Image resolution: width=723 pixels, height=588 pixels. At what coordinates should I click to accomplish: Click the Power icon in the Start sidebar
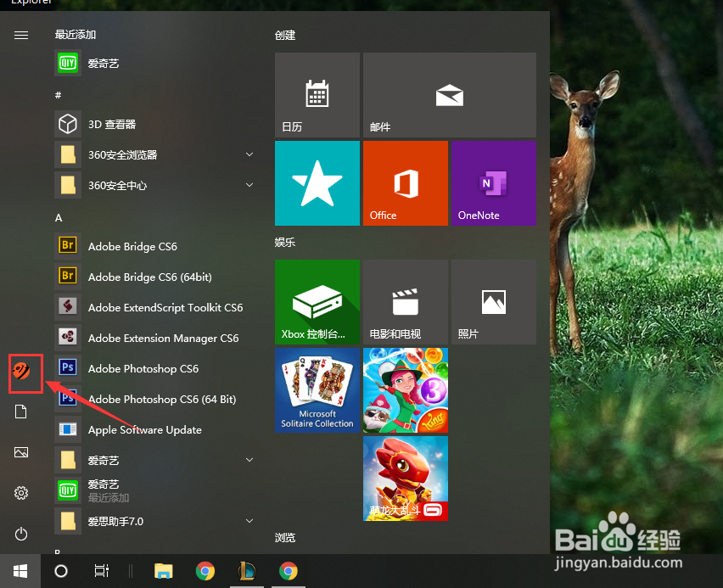21,534
